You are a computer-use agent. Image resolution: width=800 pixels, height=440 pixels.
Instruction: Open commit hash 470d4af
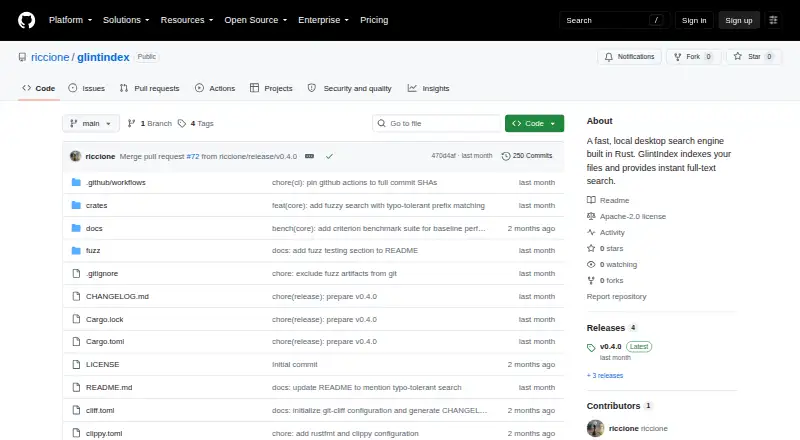[443, 156]
